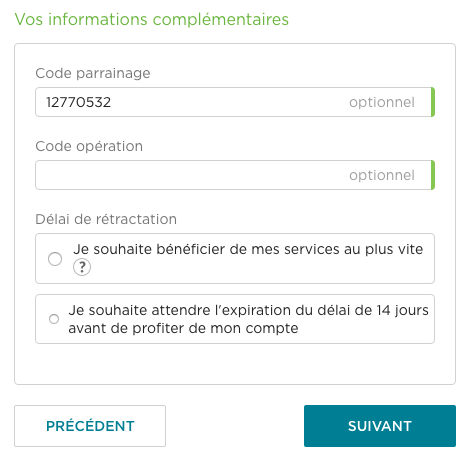Open the question mark help icon

tap(82, 267)
